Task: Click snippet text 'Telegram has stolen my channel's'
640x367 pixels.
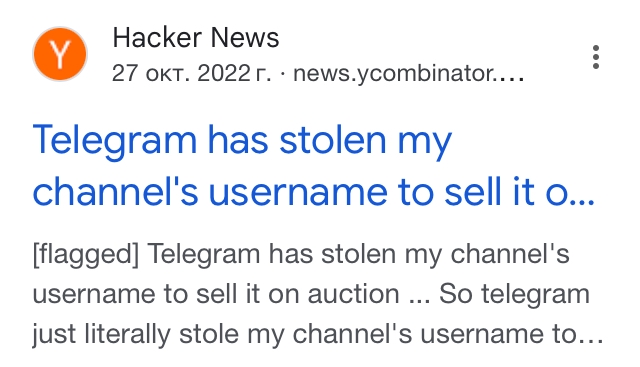Action: pos(358,254)
